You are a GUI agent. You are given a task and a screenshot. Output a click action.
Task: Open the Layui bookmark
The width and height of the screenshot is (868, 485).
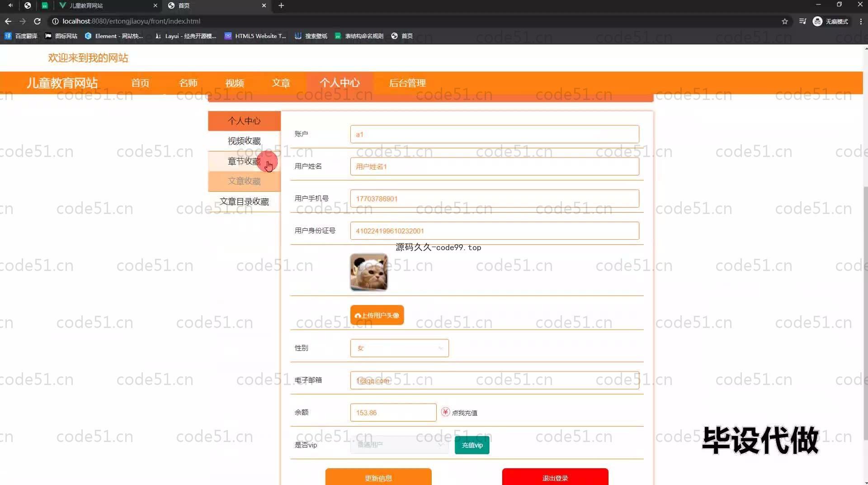(x=185, y=36)
